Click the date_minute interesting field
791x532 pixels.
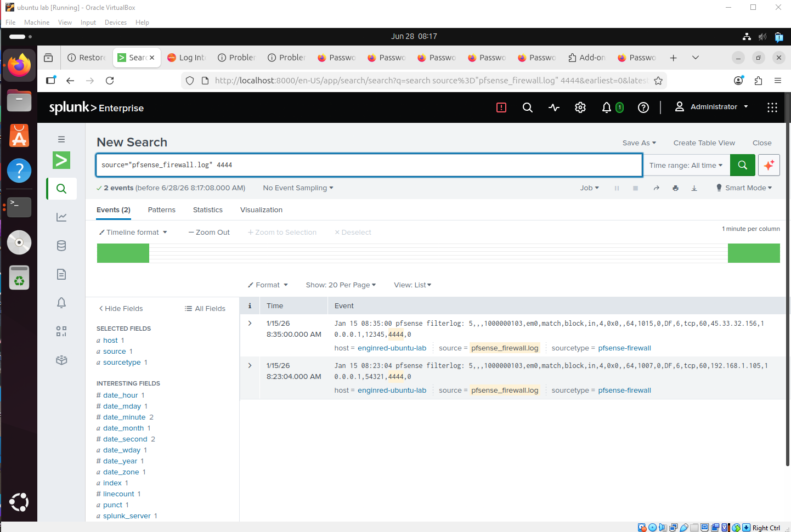(x=125, y=417)
